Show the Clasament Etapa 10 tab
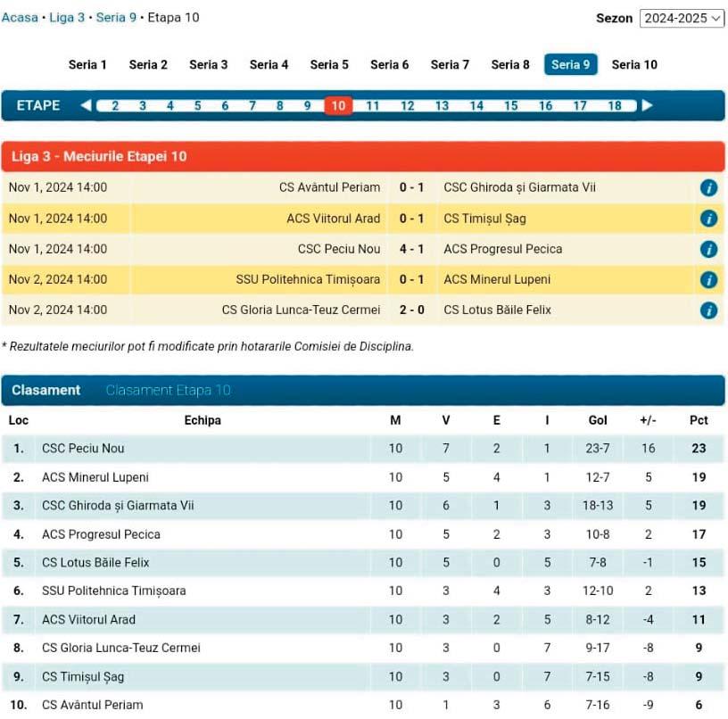This screenshot has width=728, height=719. [168, 390]
